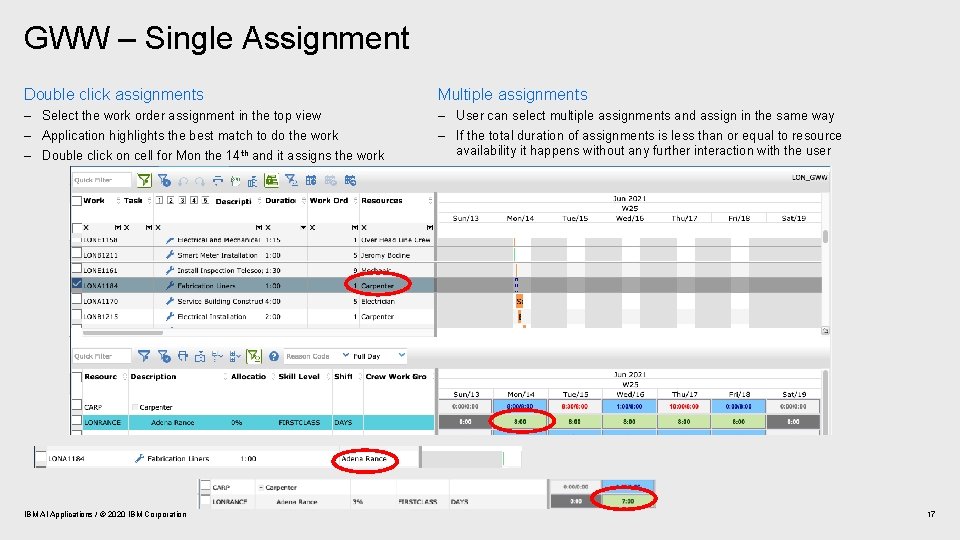This screenshot has height=540, width=960.
Task: Collapse the Carpenter group in the bottom example snippet
Action: point(261,487)
